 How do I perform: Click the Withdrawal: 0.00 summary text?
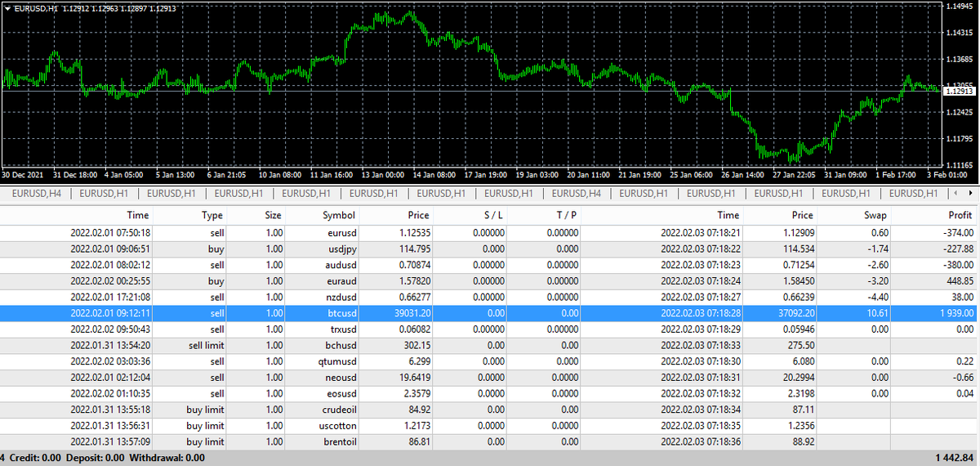tap(167, 457)
